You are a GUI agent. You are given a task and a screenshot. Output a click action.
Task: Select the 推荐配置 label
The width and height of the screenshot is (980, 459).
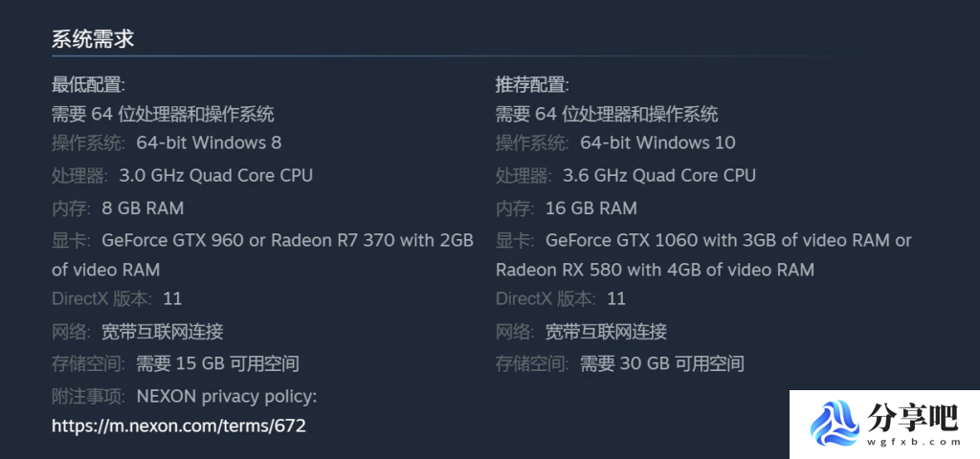(532, 84)
